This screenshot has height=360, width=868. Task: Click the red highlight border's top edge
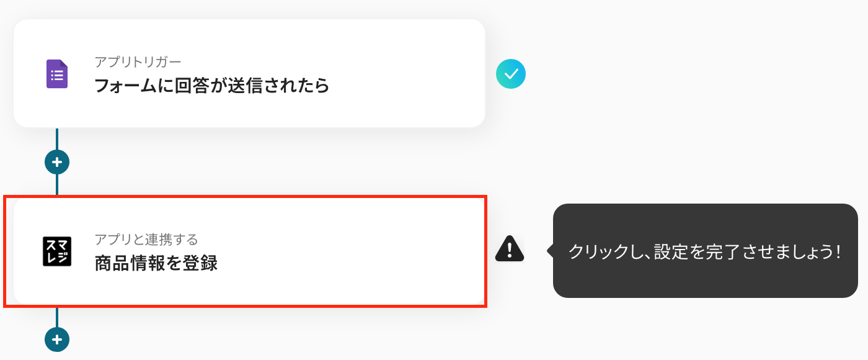(248, 197)
